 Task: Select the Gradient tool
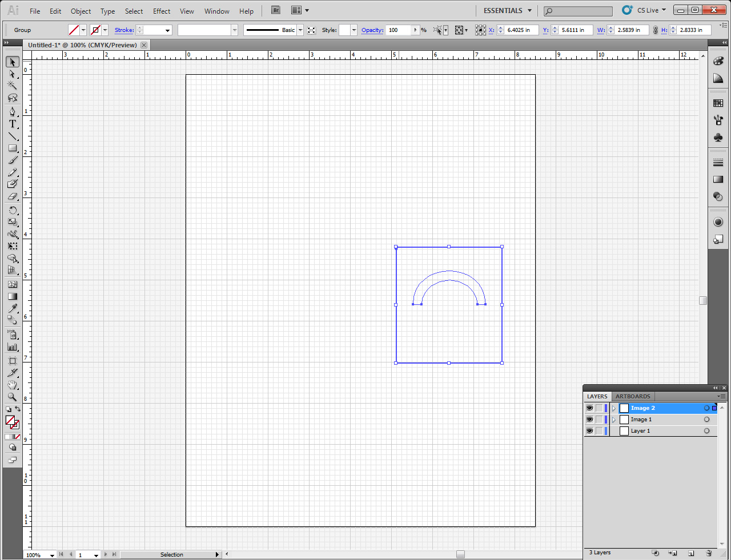point(13,296)
